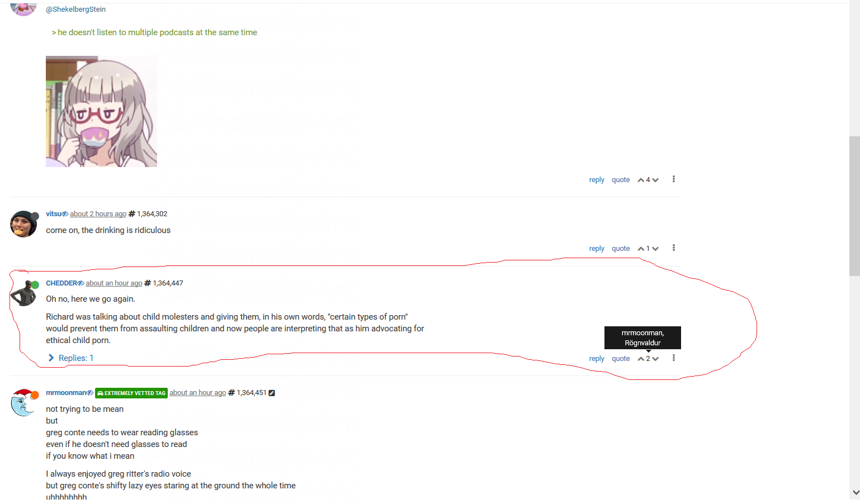The width and height of the screenshot is (860, 504).
Task: Open vitsu's user profile link
Action: [x=54, y=214]
